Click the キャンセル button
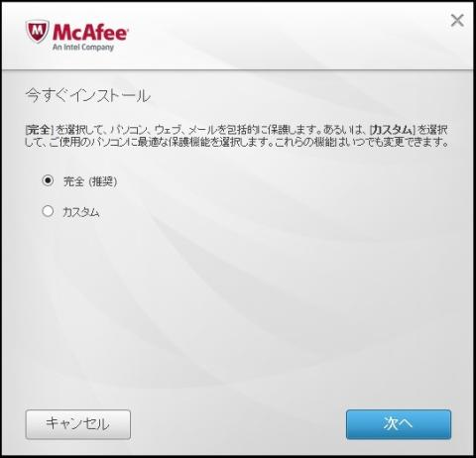 pos(78,424)
